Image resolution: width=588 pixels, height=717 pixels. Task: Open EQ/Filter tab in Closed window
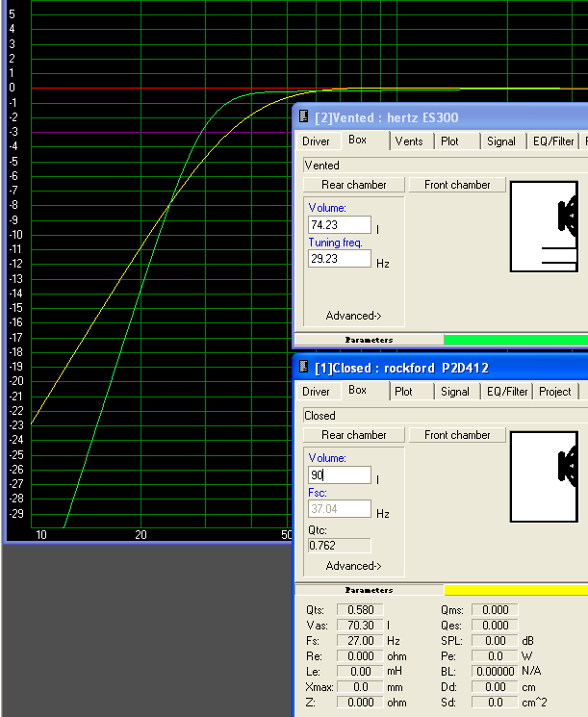(x=507, y=392)
